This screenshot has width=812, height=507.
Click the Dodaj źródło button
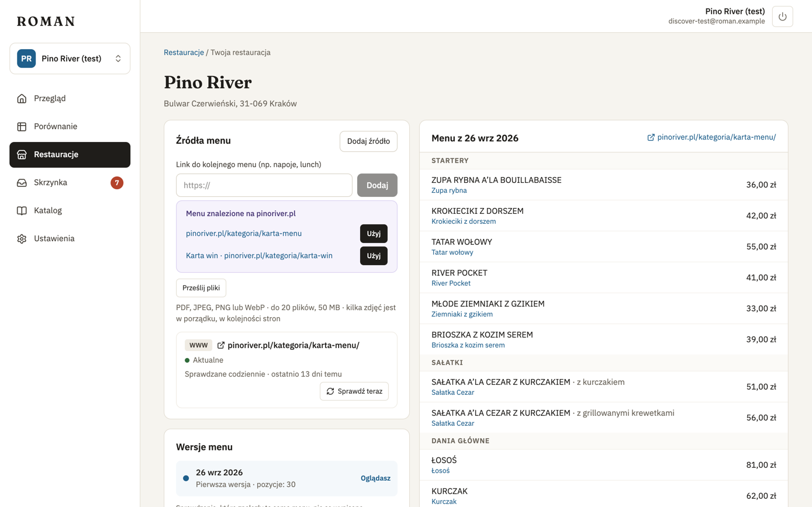click(368, 141)
